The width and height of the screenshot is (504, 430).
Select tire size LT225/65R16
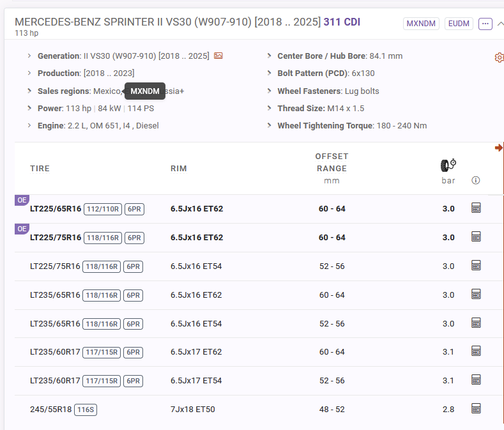coord(56,209)
